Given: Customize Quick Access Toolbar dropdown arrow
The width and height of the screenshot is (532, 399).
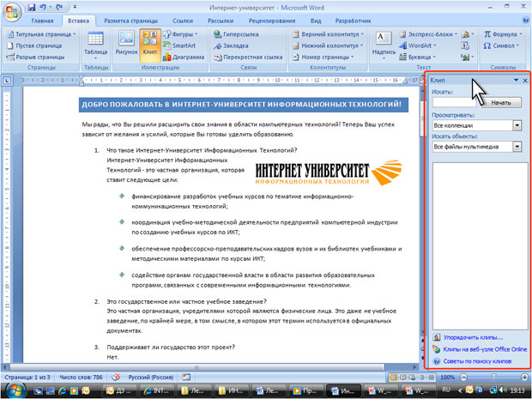Looking at the screenshot, I should point(75,7).
